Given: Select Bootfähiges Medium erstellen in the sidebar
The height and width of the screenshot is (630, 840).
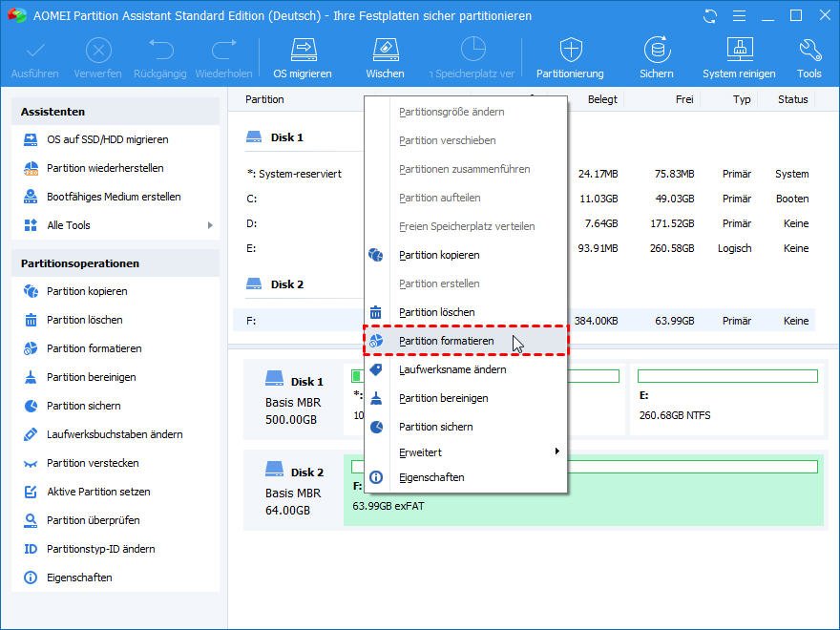Looking at the screenshot, I should tap(115, 197).
